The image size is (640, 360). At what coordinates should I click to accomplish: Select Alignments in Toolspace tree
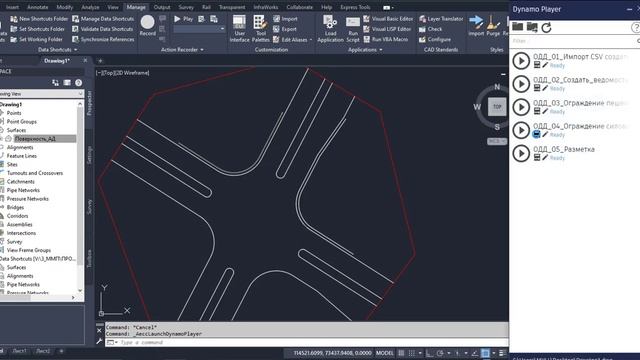[x=20, y=147]
